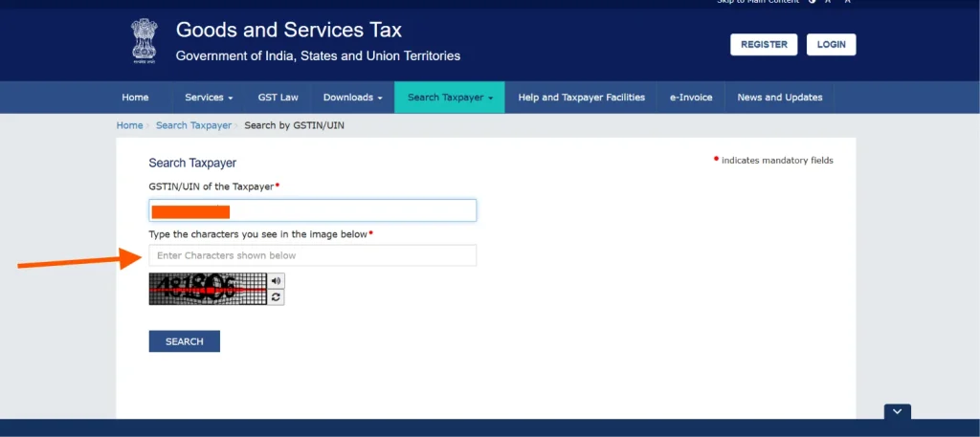Open News and Updates menu item

point(779,98)
